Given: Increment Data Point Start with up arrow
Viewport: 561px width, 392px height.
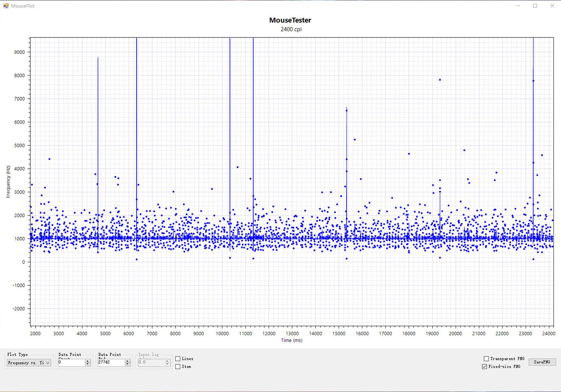Looking at the screenshot, I should (x=88, y=361).
